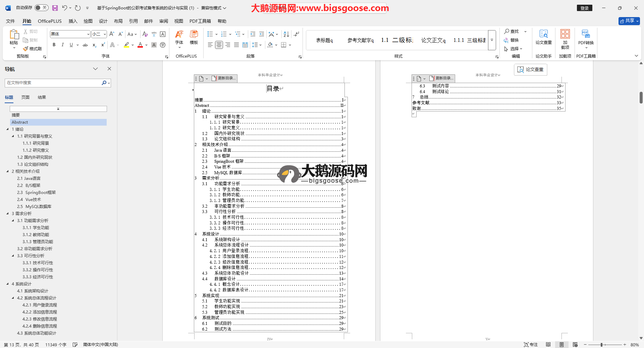Open the 插入 ribbon tab
The height and width of the screenshot is (348, 644).
73,21
